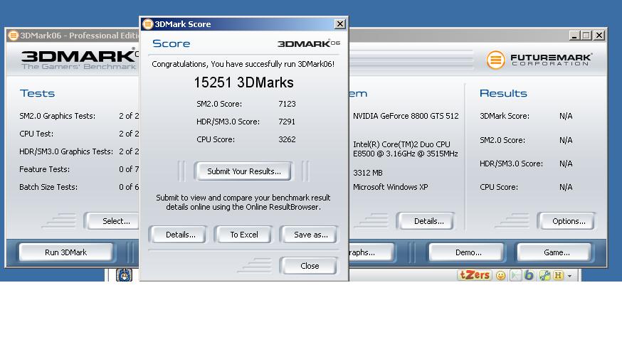Image resolution: width=622 pixels, height=364 pixels.
Task: Open the small dropdown arrow after the H icon
Action: pyautogui.click(x=569, y=276)
